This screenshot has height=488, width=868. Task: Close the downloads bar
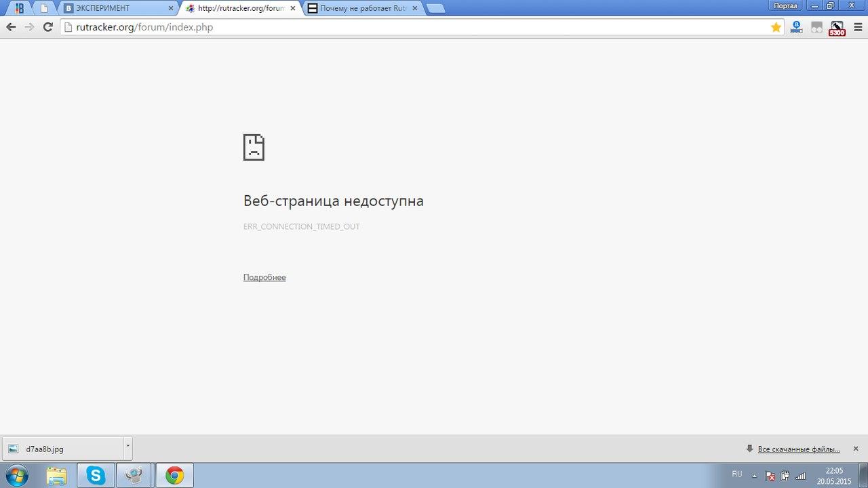[x=856, y=449]
